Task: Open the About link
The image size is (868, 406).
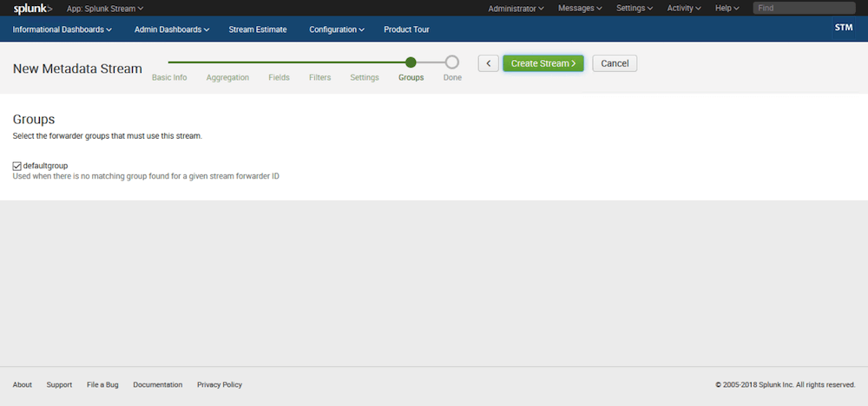Action: 23,384
